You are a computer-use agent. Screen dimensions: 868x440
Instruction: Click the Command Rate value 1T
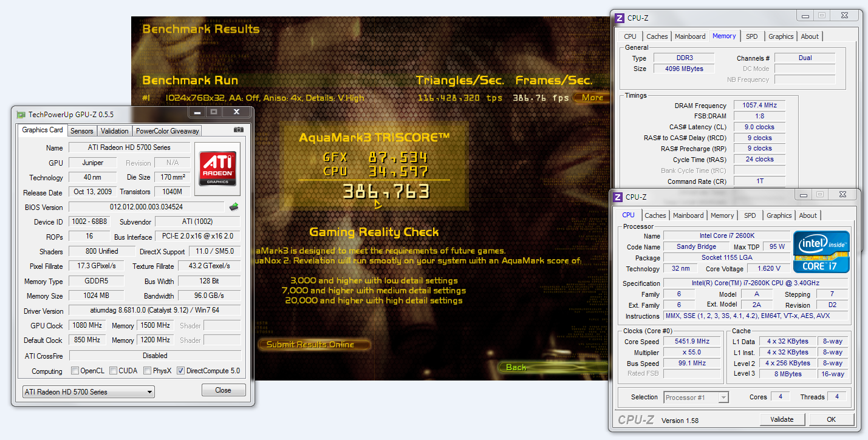point(759,181)
